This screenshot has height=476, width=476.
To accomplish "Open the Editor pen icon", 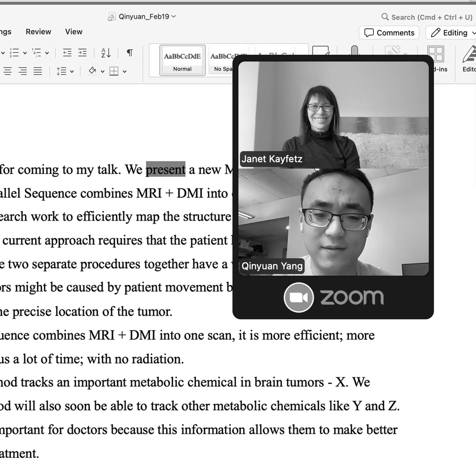I will coord(469,55).
